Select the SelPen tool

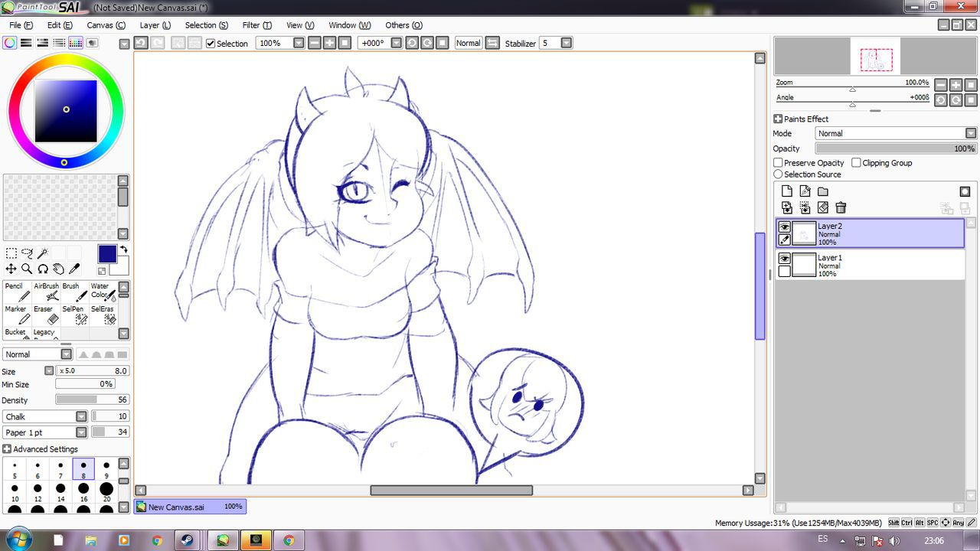point(74,315)
